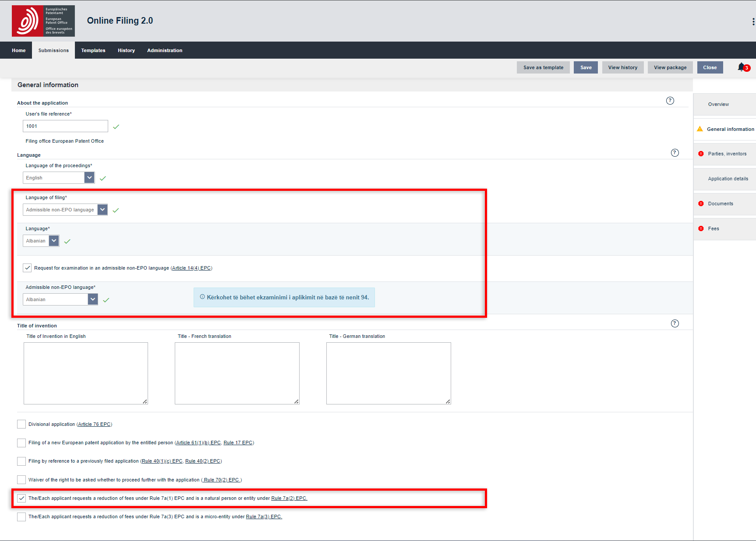Click the View package button
Viewport: 756px width, 541px height.
670,67
